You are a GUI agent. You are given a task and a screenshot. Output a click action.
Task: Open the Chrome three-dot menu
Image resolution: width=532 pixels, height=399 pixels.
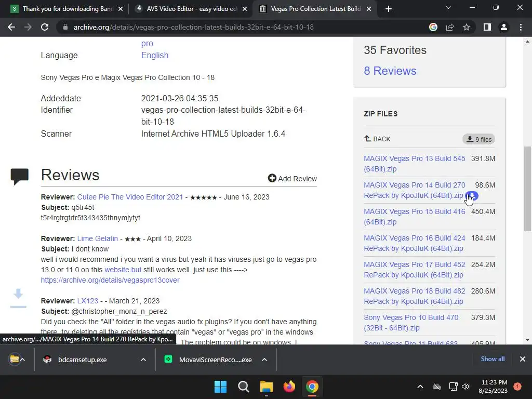click(521, 27)
